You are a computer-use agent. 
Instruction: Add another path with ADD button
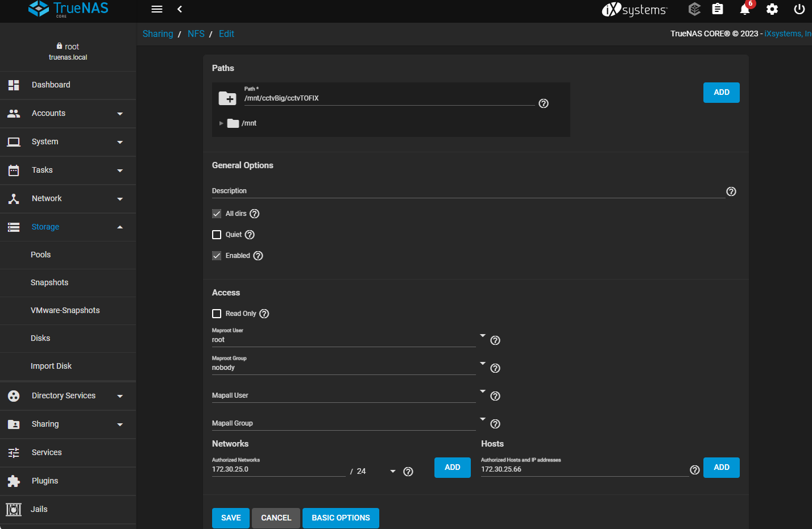coord(722,93)
